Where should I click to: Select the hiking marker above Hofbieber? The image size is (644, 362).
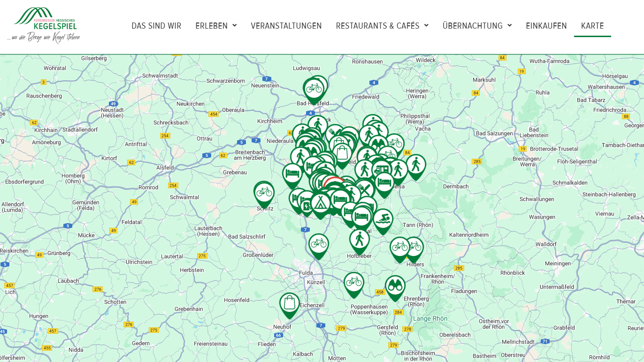(x=360, y=239)
